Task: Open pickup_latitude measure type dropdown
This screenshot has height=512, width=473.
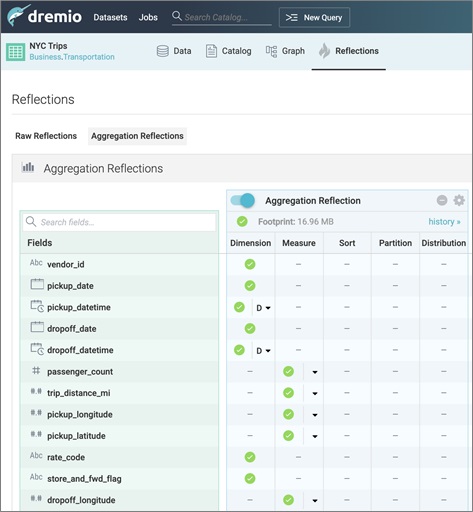Action: 315,436
